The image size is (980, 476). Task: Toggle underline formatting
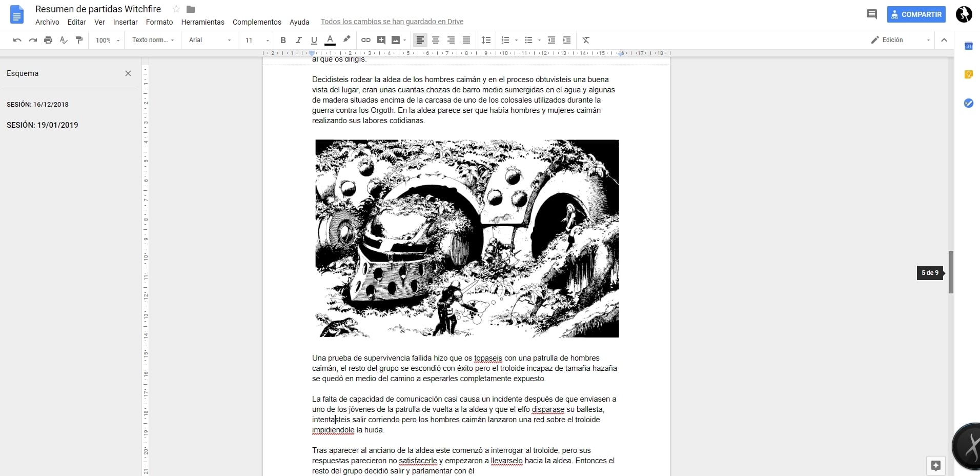point(314,40)
